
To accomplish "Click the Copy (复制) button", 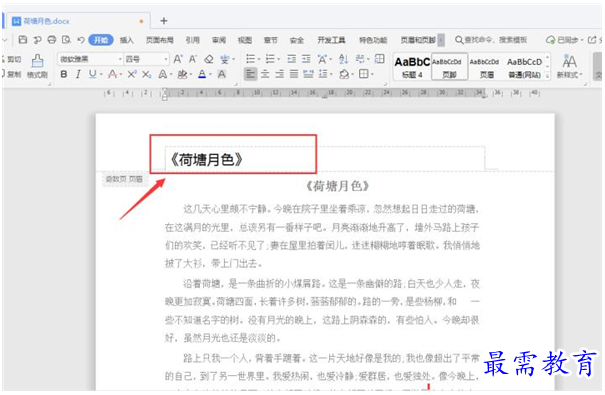I will (x=11, y=74).
